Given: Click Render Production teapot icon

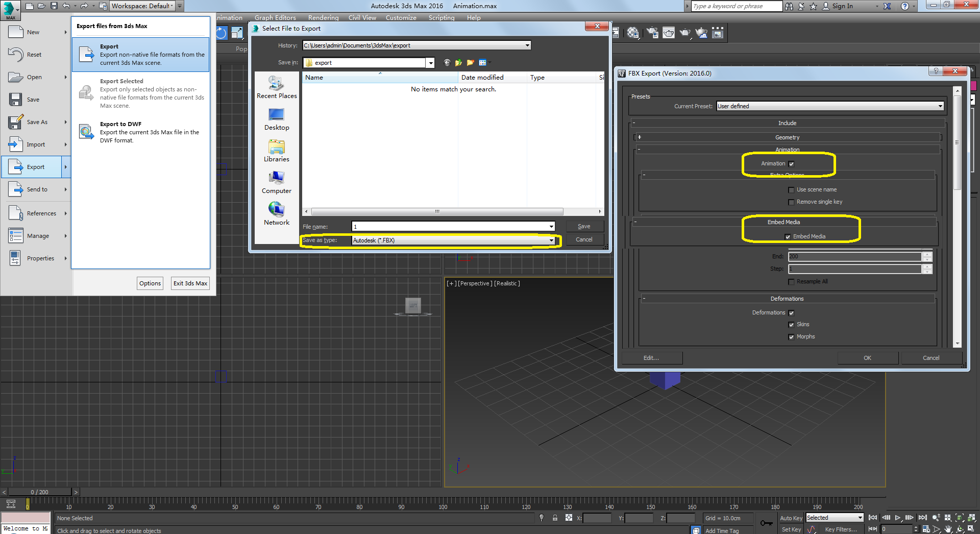Looking at the screenshot, I should (685, 33).
